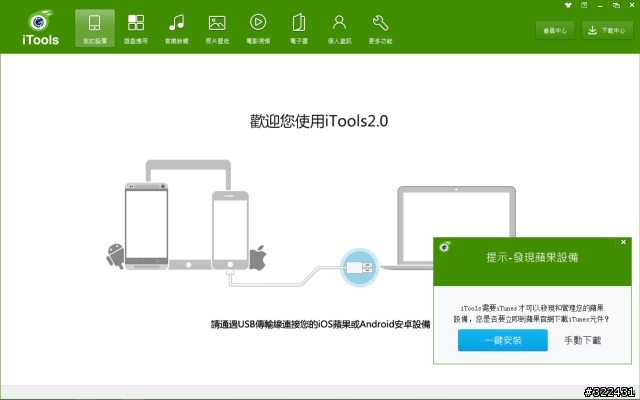The width and height of the screenshot is (640, 400).
Task: Open the Download Center (下載中心) button
Action: [607, 31]
